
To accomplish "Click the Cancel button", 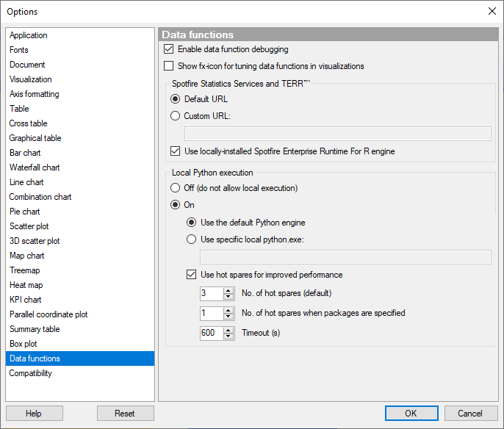I will 471,414.
